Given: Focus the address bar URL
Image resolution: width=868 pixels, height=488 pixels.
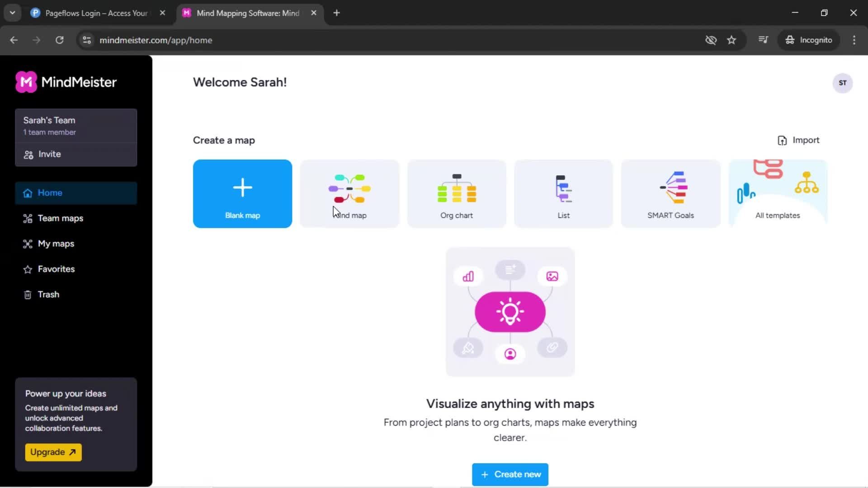Looking at the screenshot, I should tap(156, 40).
